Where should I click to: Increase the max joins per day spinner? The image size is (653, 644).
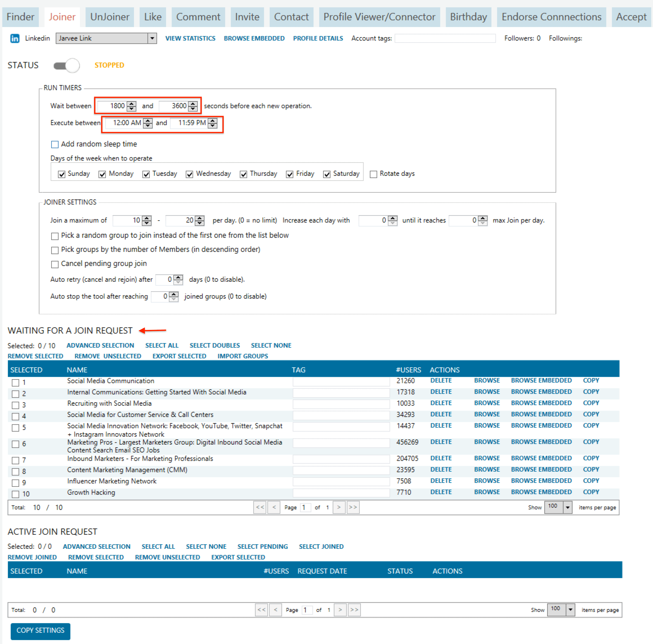pos(483,218)
